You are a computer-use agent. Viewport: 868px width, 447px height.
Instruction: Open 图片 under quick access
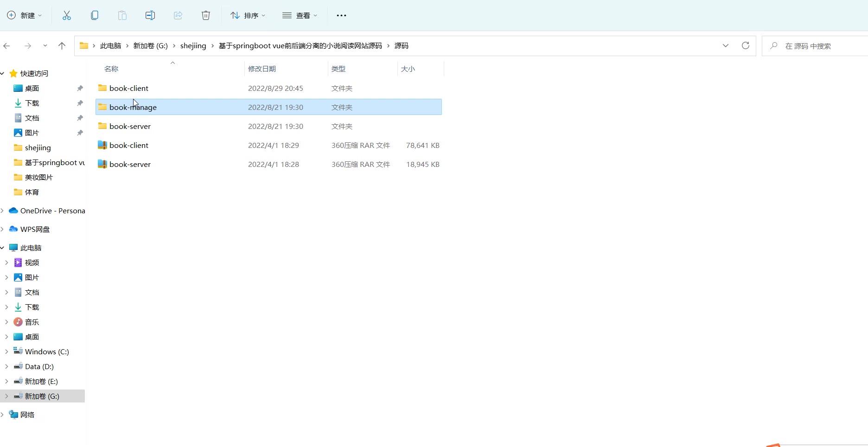pos(32,133)
